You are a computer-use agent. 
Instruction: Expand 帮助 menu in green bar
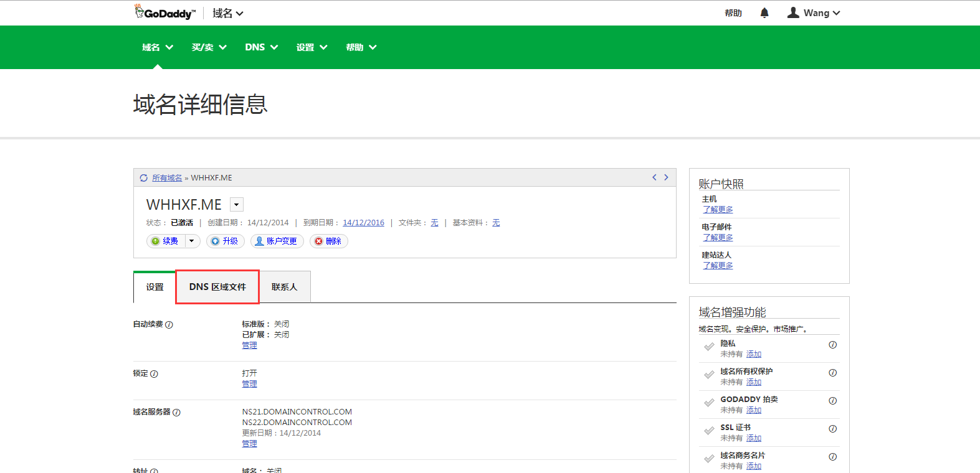[361, 47]
